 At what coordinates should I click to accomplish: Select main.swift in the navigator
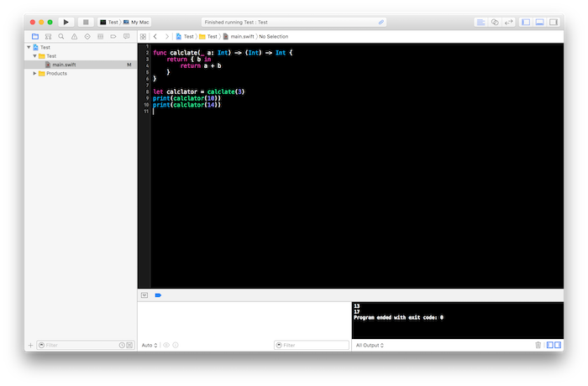[x=81, y=65]
